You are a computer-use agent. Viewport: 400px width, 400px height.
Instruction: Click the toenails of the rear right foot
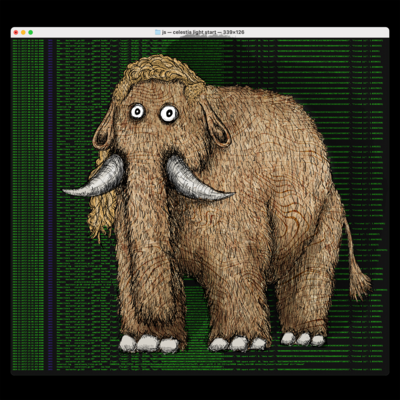point(303,339)
